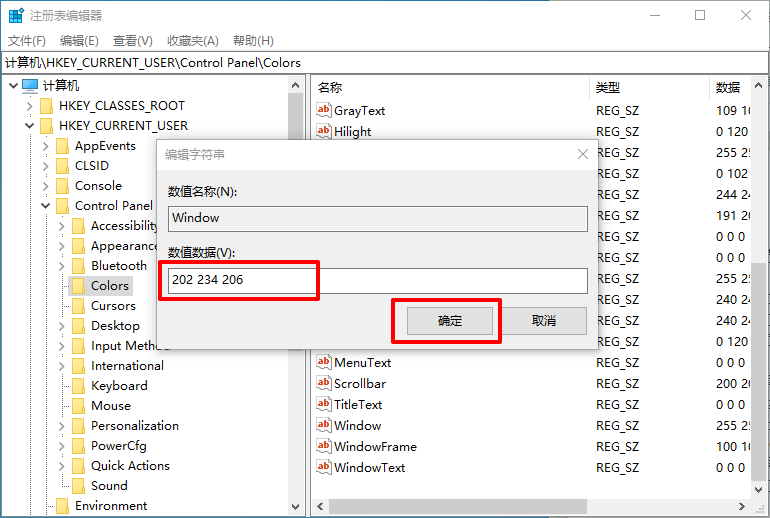Expand the AppEvents key arrow
The width and height of the screenshot is (770, 518).
(x=45, y=146)
